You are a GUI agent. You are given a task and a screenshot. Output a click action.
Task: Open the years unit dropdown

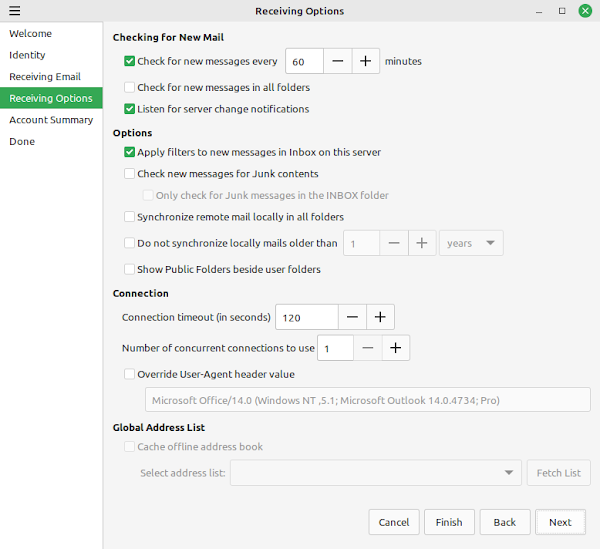471,243
